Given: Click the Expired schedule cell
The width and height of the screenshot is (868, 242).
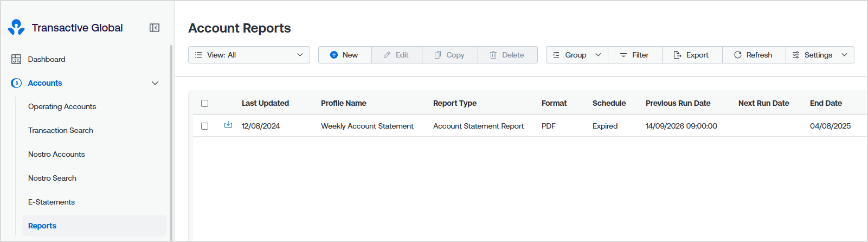Looking at the screenshot, I should tap(605, 126).
